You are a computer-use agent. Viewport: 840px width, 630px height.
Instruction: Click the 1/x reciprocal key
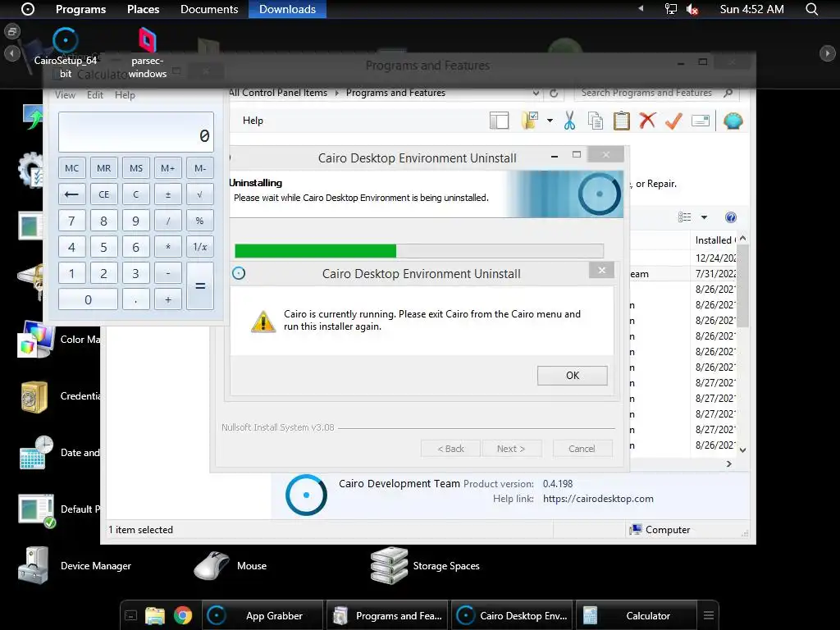pos(200,247)
